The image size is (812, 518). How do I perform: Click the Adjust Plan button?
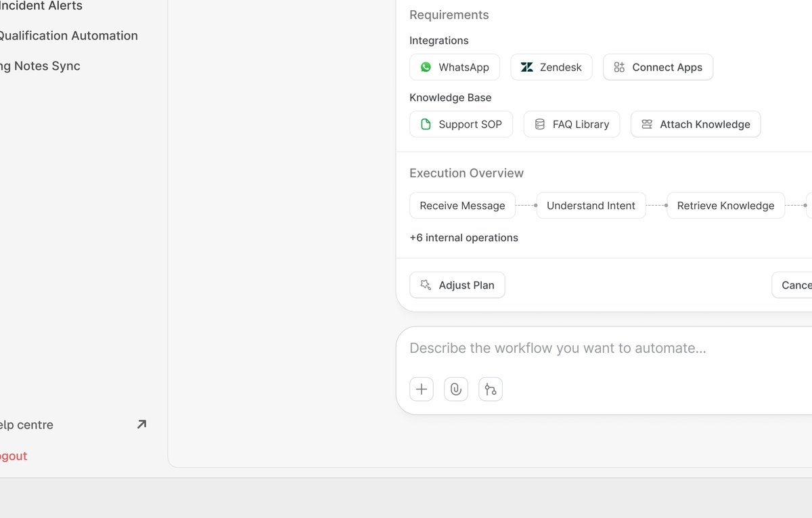[457, 285]
